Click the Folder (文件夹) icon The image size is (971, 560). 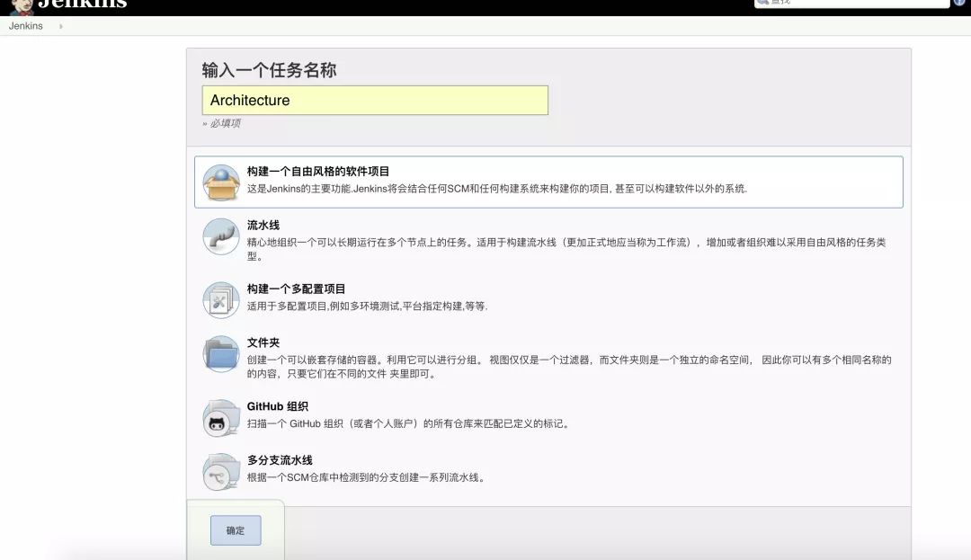(x=221, y=354)
